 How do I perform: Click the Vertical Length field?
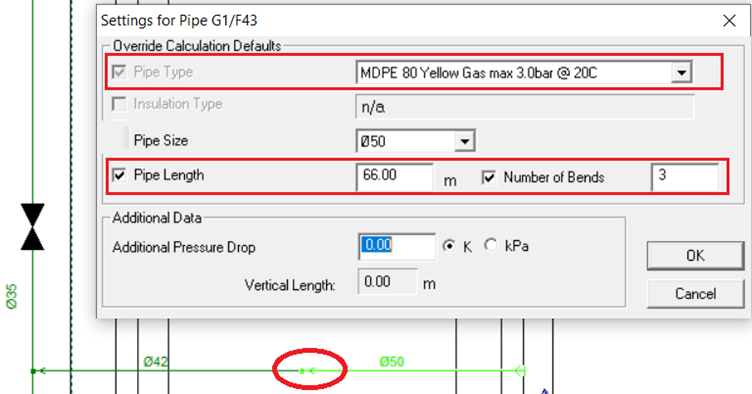pyautogui.click(x=388, y=281)
